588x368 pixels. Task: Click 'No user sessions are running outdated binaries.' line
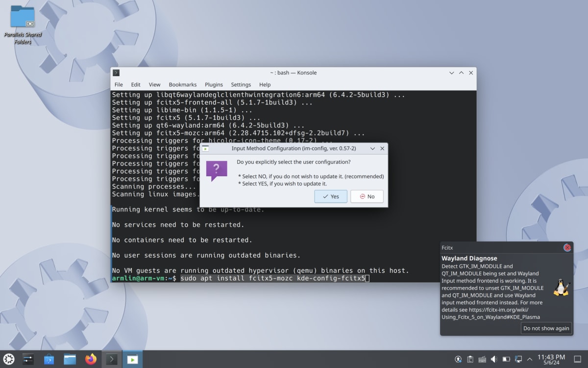point(206,255)
